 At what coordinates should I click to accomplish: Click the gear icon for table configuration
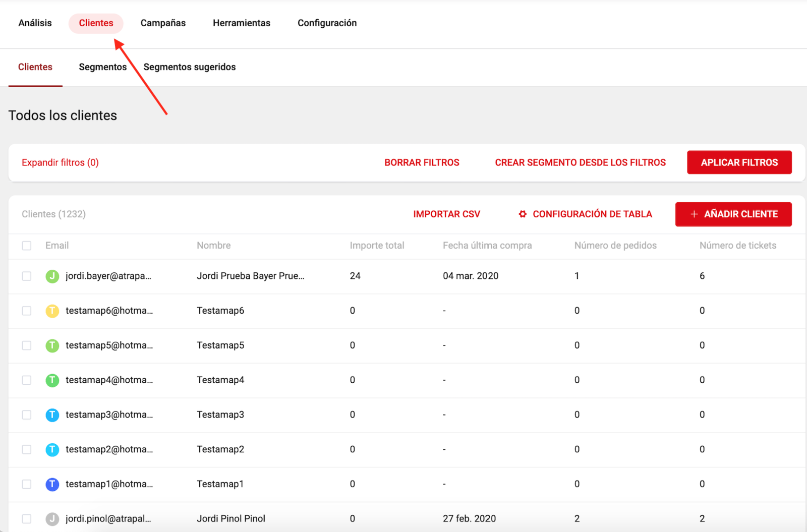(523, 214)
